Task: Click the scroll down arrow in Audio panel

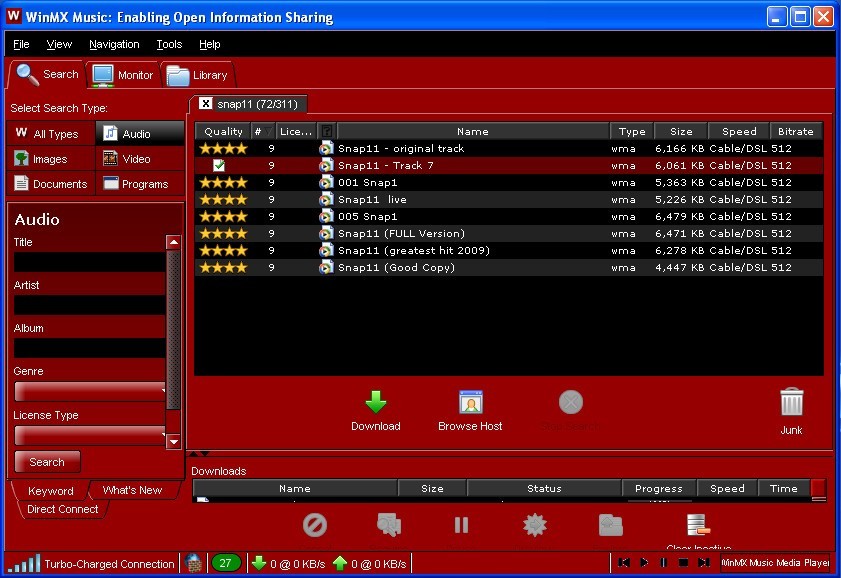Action: [173, 442]
